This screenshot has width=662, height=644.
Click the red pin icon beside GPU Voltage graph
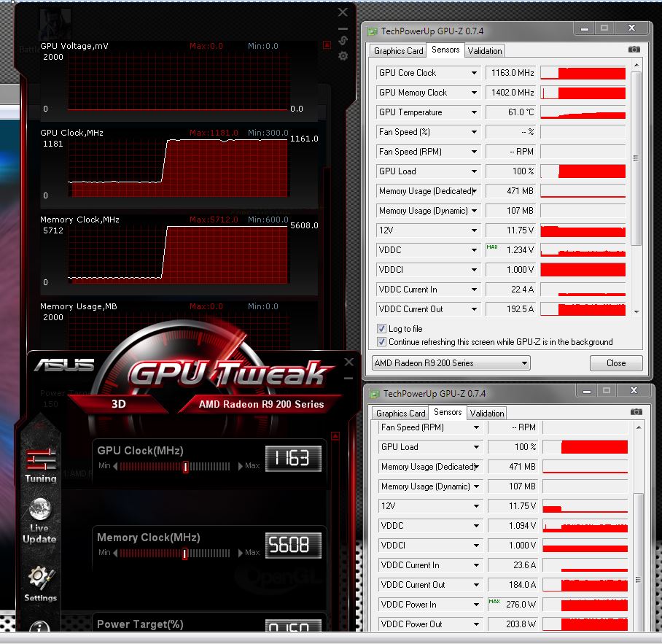(x=327, y=44)
